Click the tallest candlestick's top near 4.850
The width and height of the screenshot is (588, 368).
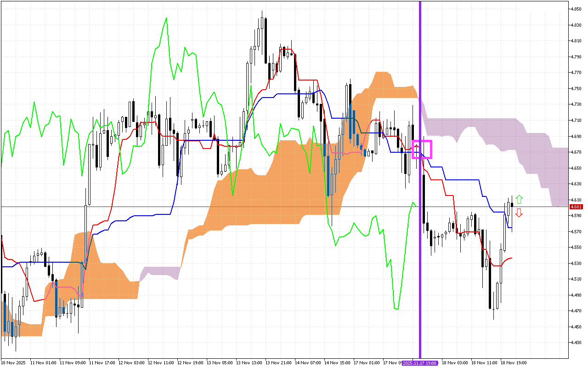tap(262, 12)
